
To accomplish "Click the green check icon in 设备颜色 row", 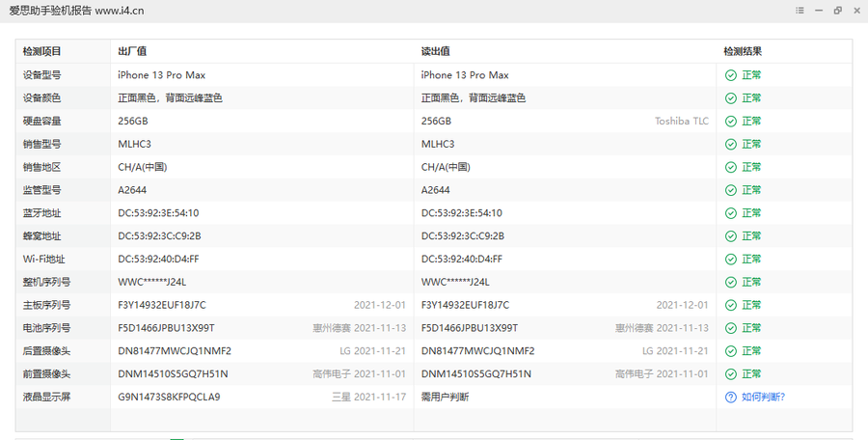I will [x=731, y=98].
